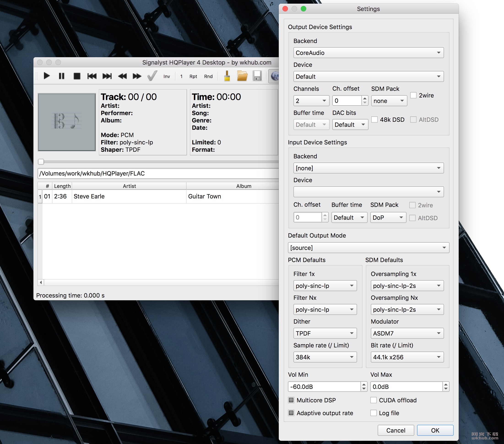Click the Vol Max 0.0dB field
504x444 pixels.
click(406, 386)
